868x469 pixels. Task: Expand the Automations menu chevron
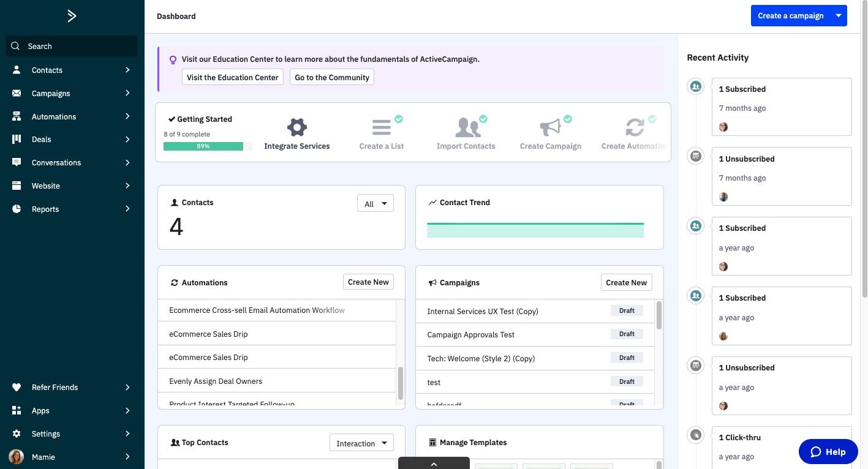tap(127, 116)
